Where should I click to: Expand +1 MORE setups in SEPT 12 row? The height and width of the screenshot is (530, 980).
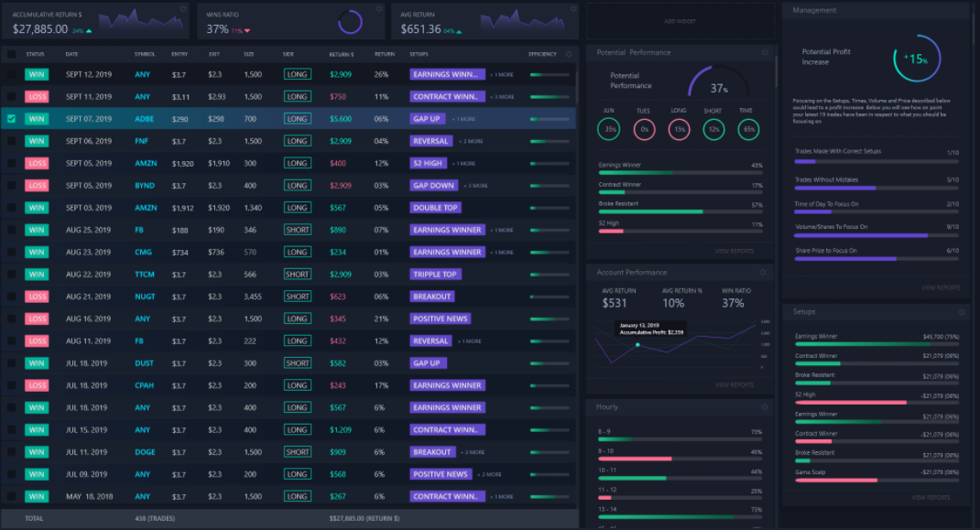pyautogui.click(x=502, y=75)
